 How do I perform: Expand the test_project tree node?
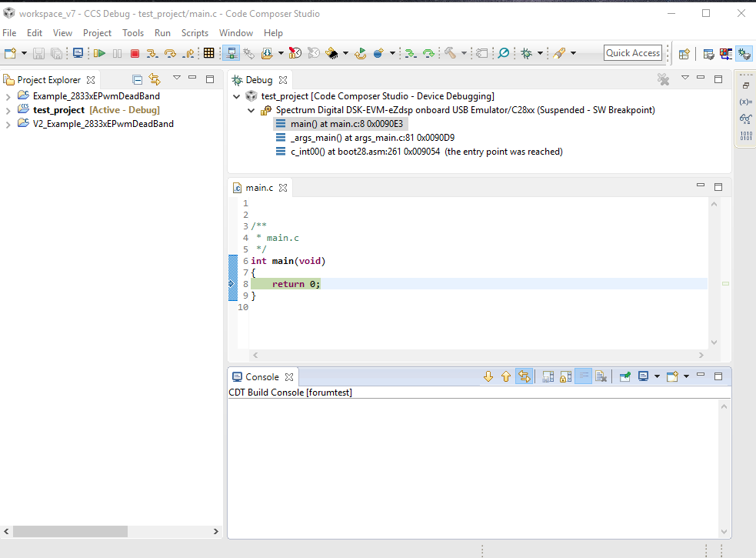pos(8,111)
